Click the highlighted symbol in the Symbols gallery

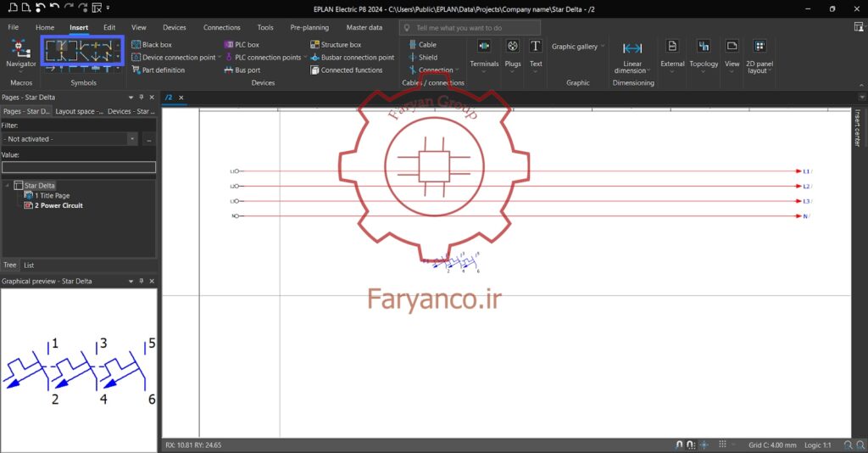pyautogui.click(x=62, y=46)
